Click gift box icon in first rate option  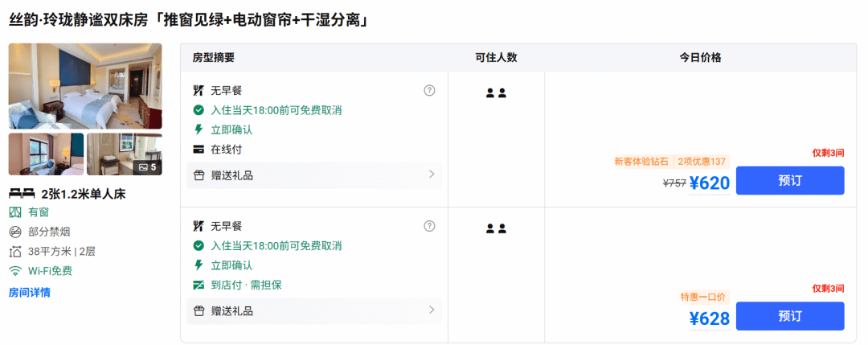click(199, 175)
